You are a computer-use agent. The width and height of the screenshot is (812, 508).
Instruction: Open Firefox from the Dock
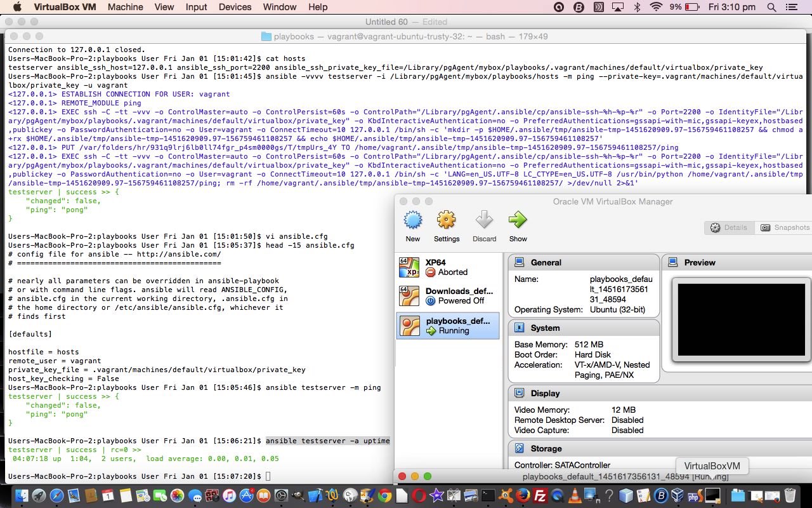click(x=523, y=495)
